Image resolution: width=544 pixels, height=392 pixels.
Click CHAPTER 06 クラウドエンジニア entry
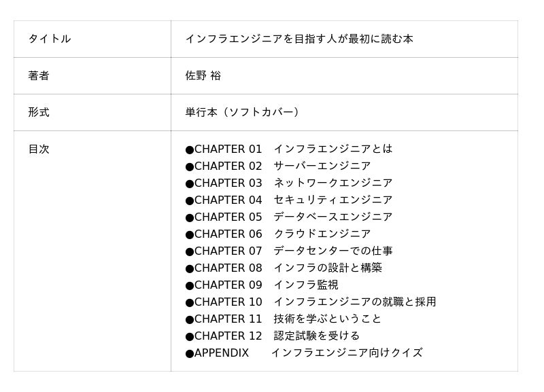278,234
